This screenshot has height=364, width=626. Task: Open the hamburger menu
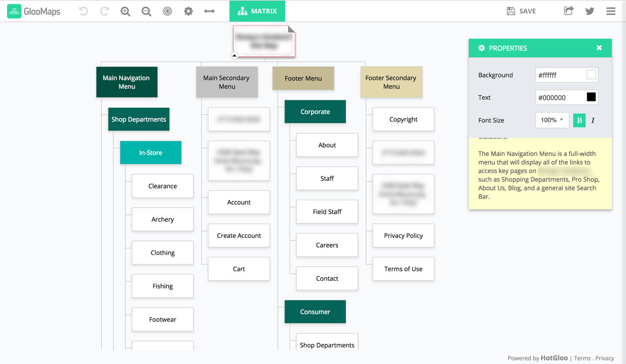click(611, 11)
